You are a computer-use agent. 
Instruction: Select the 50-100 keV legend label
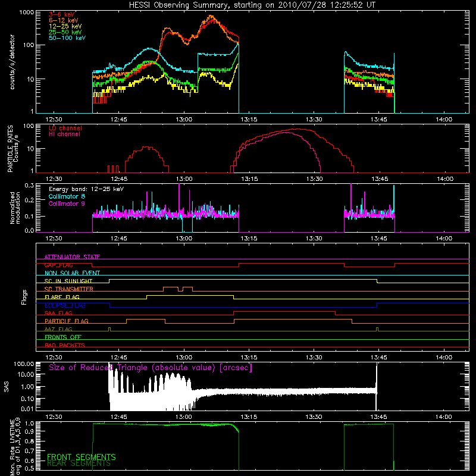click(x=67, y=38)
